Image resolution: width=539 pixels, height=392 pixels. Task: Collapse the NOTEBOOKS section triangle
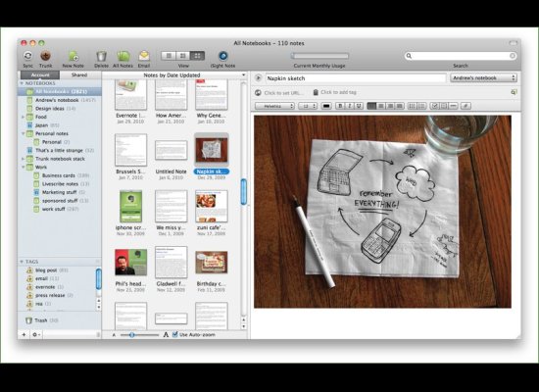coord(22,83)
